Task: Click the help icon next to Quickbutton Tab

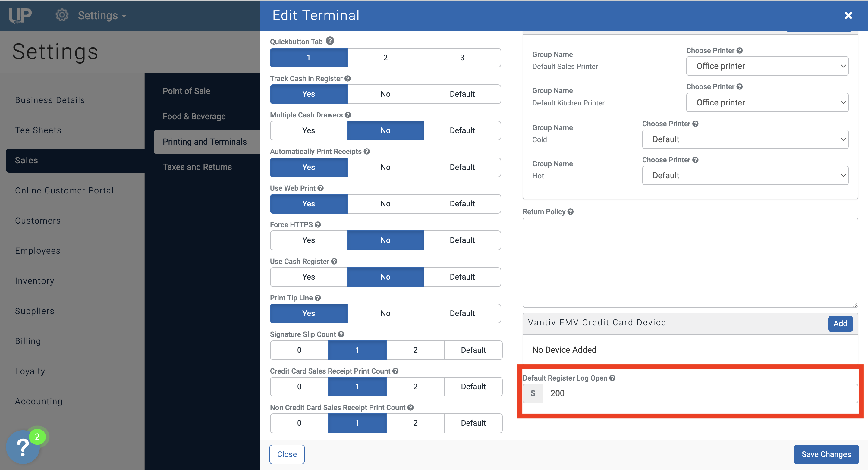Action: pos(330,41)
